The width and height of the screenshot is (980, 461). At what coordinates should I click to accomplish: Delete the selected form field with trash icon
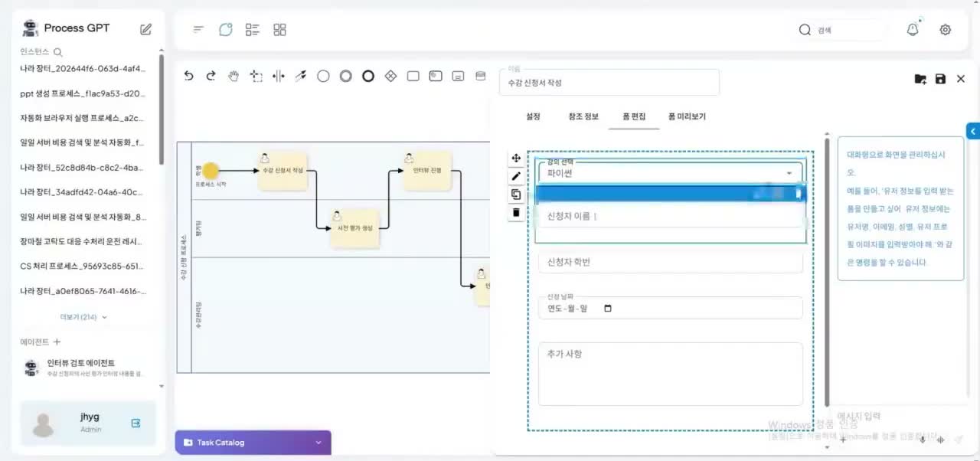click(x=516, y=213)
